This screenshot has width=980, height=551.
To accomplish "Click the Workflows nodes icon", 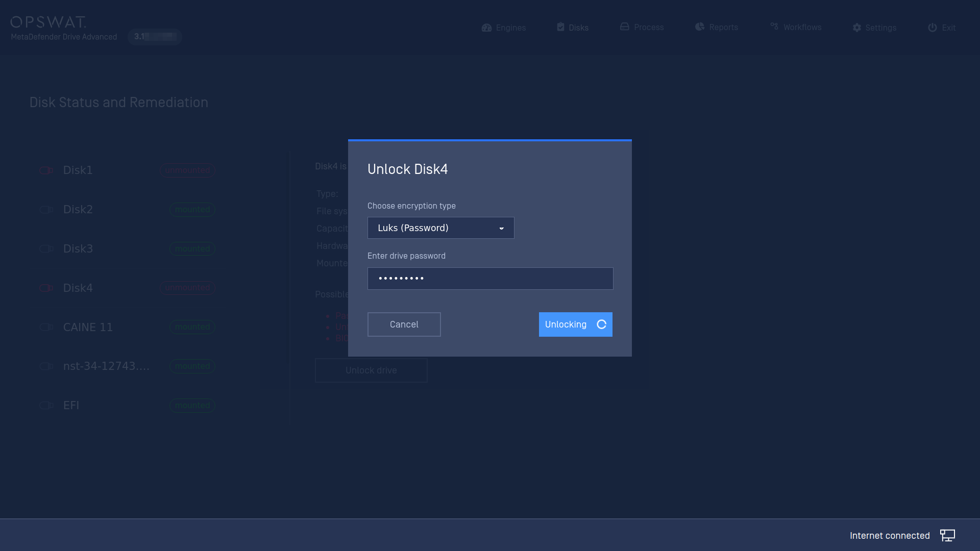I will pyautogui.click(x=774, y=26).
